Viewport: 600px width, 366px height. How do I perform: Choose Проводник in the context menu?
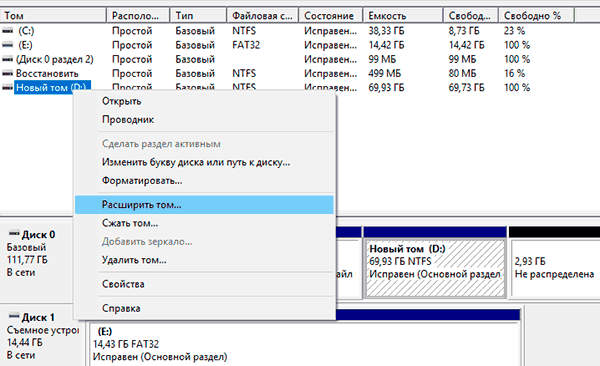click(204, 120)
